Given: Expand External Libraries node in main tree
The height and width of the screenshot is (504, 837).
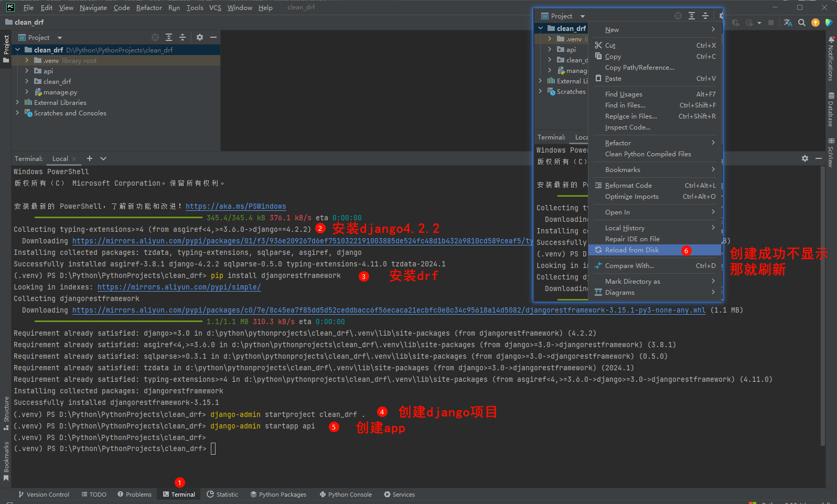Looking at the screenshot, I should 18,102.
